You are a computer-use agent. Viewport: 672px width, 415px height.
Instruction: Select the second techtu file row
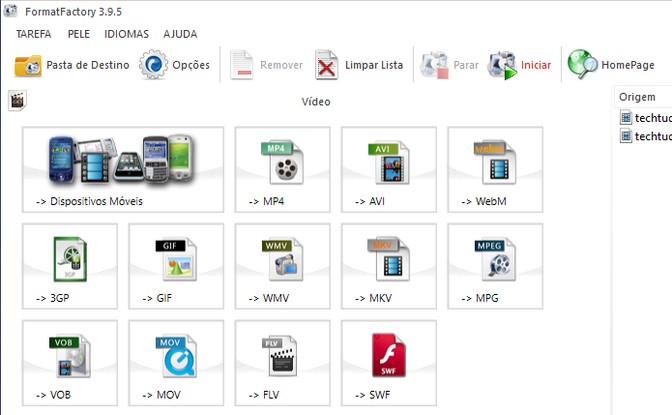(x=646, y=136)
